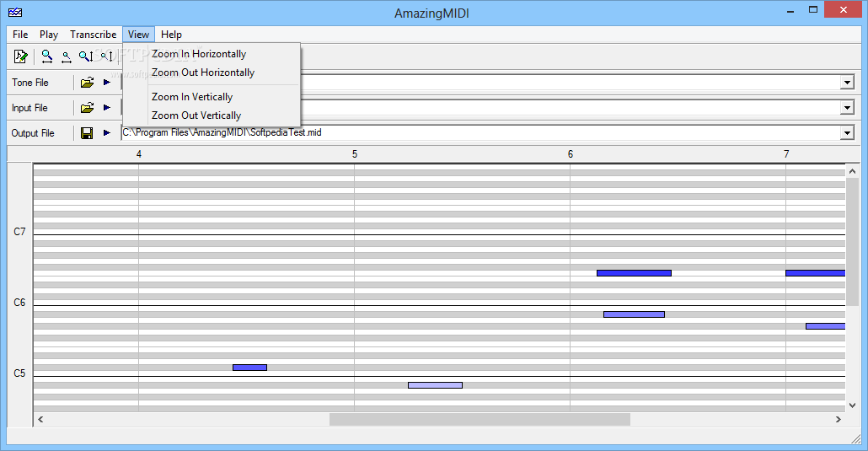Click the vertical scrollbar thumb

pyautogui.click(x=853, y=242)
